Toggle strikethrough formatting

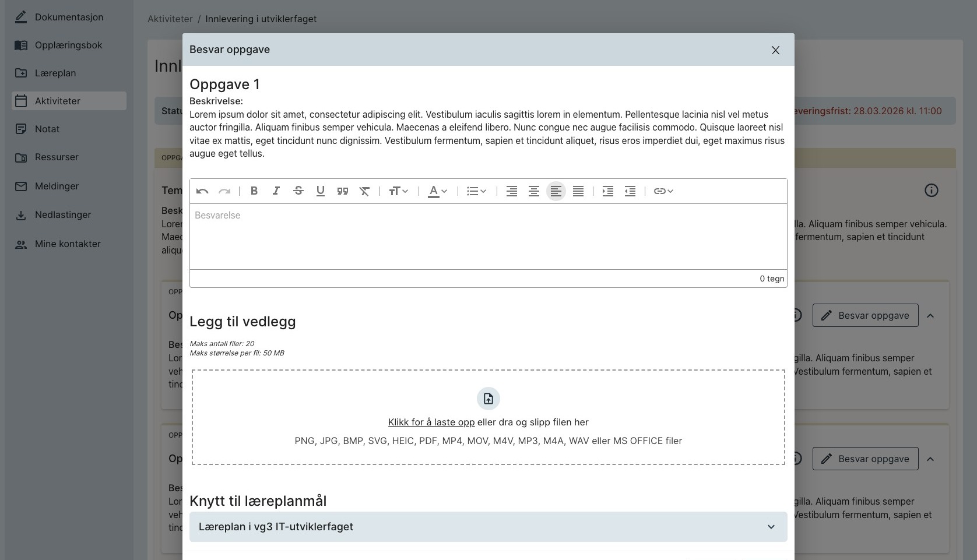(x=298, y=191)
